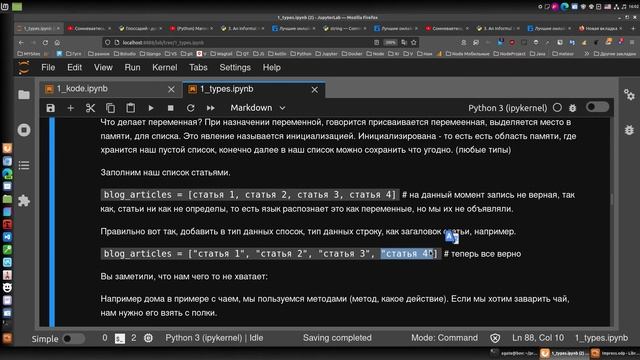This screenshot has height=360, width=640.
Task: Open Firefox hamburger application menu
Action: tap(632, 42)
